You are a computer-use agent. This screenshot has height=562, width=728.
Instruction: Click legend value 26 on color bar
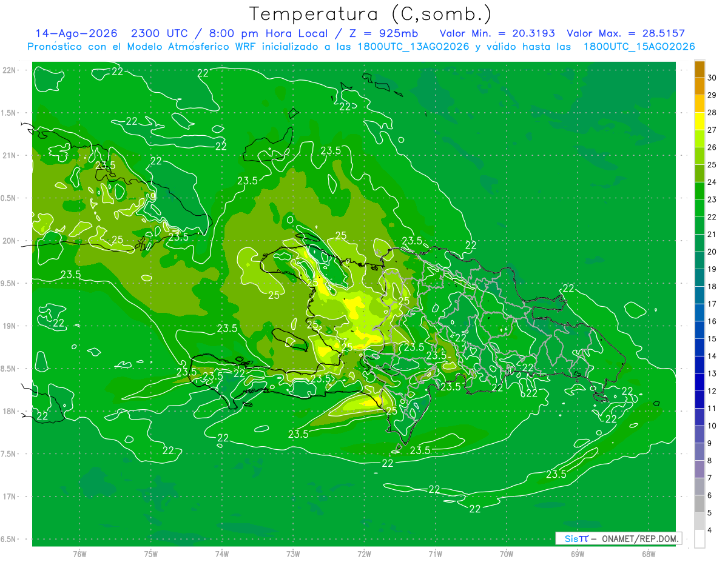point(712,147)
